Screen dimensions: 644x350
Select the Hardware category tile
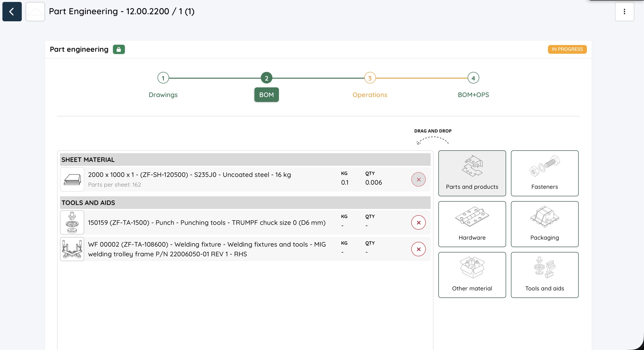pos(472,224)
